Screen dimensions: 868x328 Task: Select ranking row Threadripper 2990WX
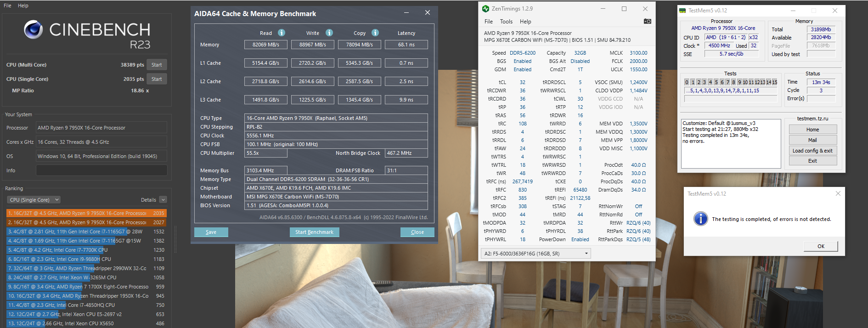point(86,268)
